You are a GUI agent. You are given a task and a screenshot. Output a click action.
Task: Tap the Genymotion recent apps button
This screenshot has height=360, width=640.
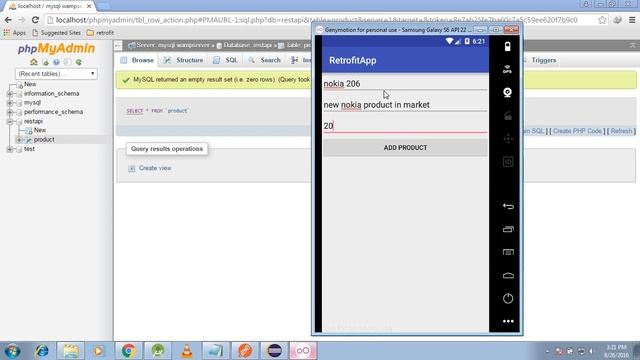pyautogui.click(x=508, y=229)
